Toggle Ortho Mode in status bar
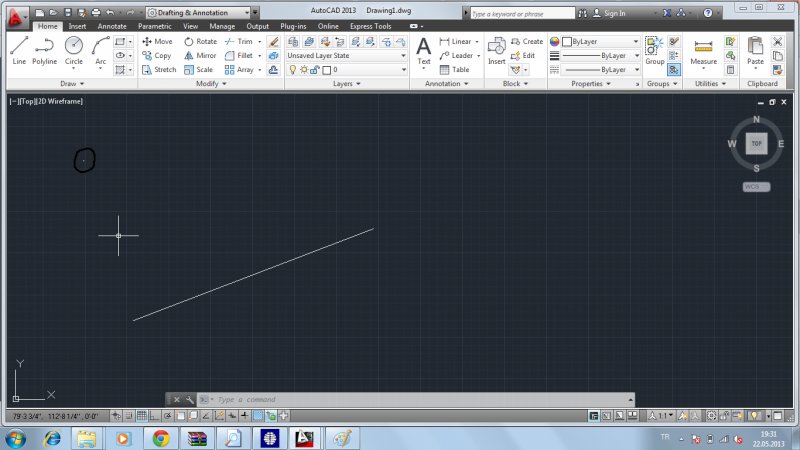Viewport: 800px width, 450px height. coord(155,416)
